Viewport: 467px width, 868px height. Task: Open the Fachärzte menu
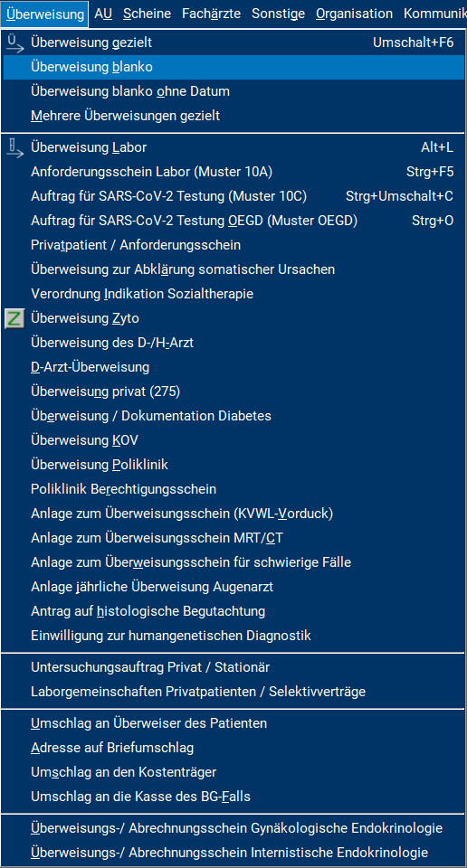[x=211, y=14]
